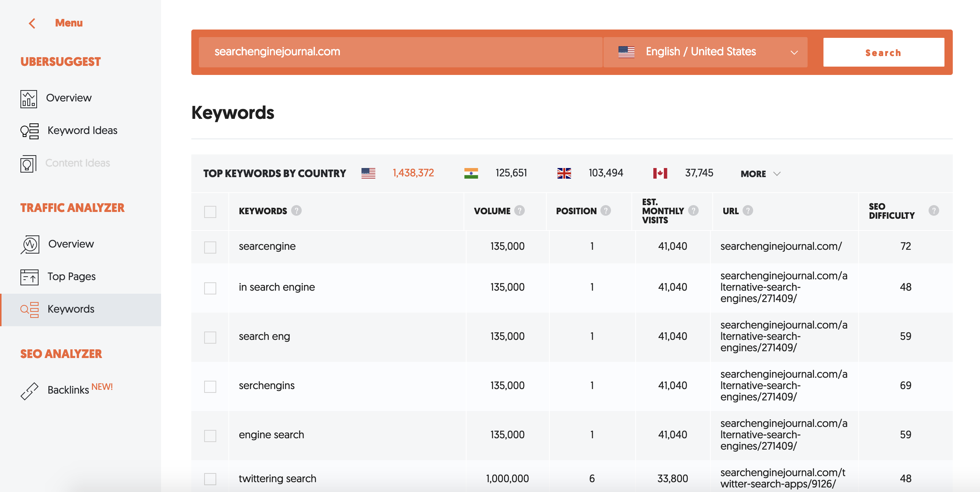Click the help icon beside POSITION column
The height and width of the screenshot is (492, 980).
pos(605,210)
